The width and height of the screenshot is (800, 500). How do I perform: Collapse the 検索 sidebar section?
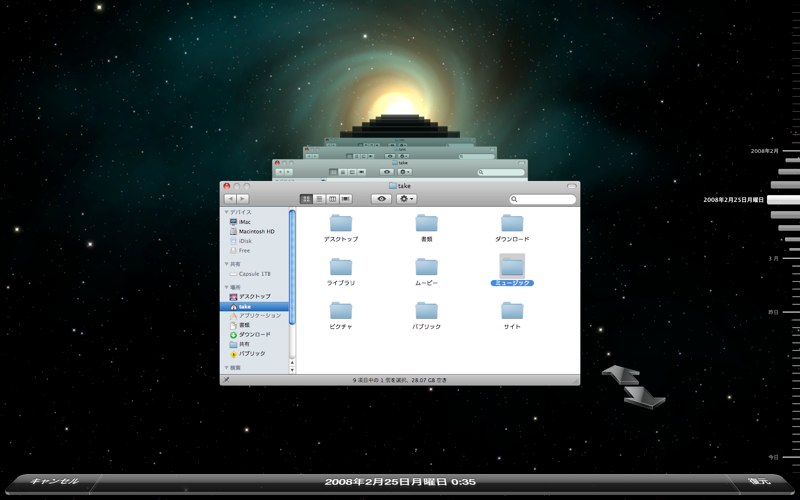[227, 367]
